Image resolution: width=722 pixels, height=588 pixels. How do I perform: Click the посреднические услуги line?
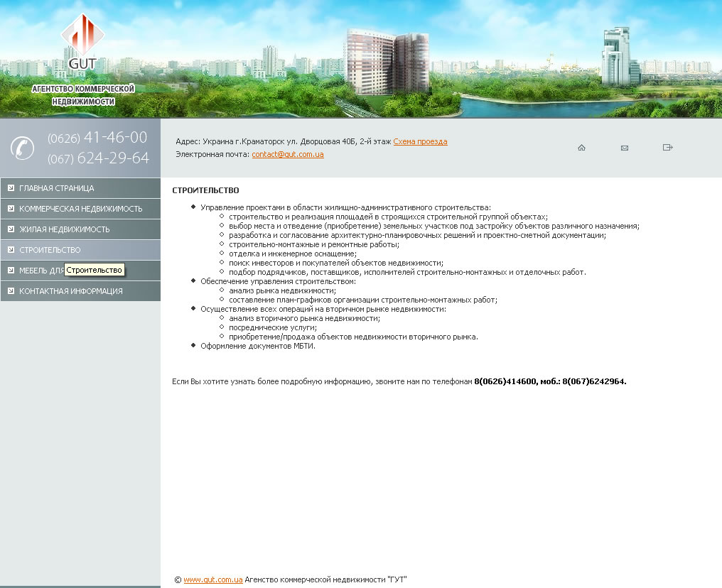click(273, 327)
